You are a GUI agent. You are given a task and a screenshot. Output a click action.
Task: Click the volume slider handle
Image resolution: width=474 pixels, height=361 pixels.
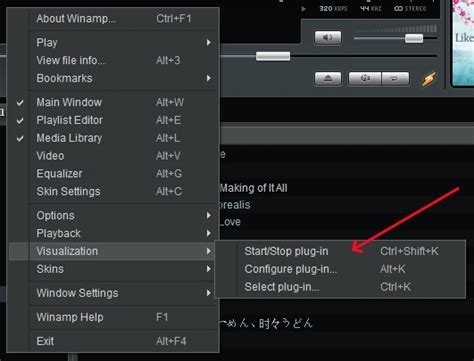coord(414,38)
